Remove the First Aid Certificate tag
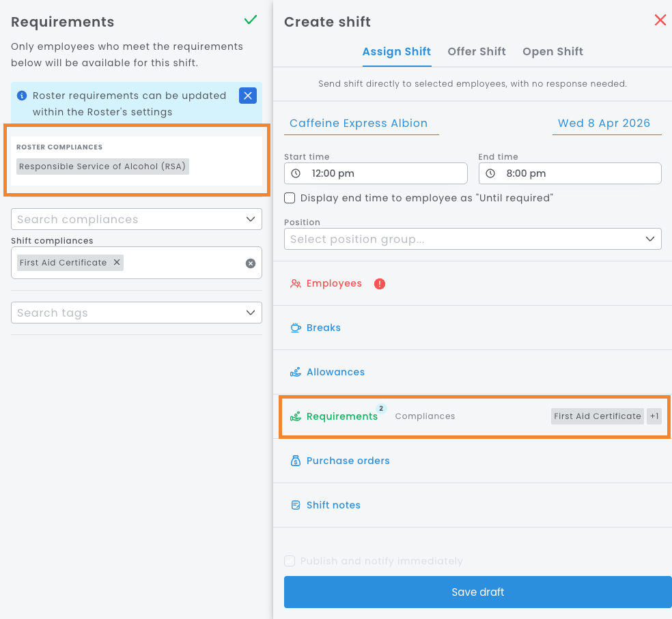Viewport: 672px width, 619px height. [x=117, y=263]
